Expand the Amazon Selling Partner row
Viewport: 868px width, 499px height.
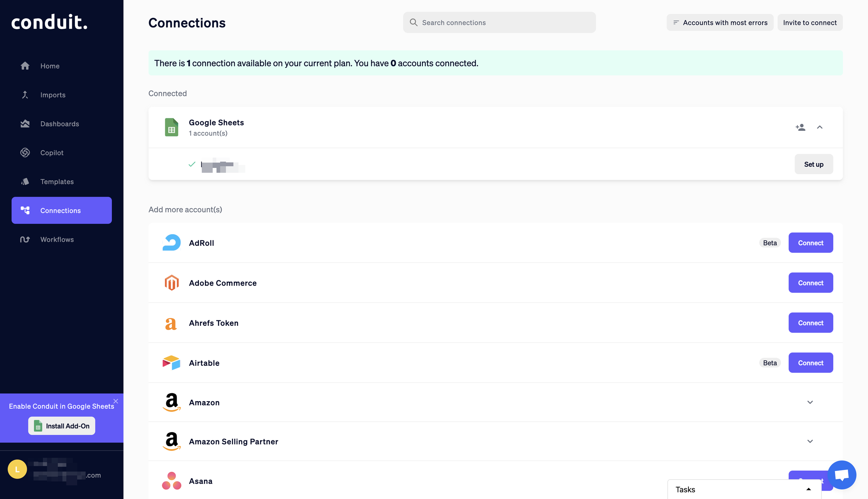coord(810,441)
